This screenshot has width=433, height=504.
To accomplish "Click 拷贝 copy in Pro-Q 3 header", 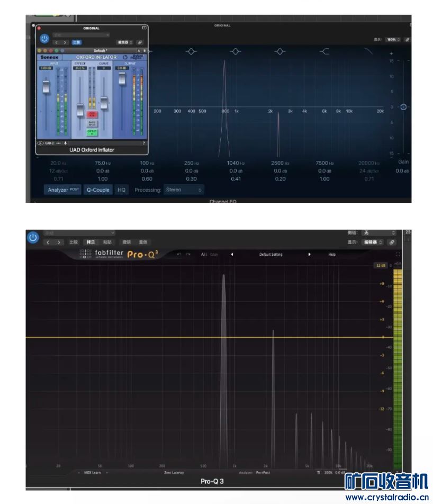I will (91, 242).
